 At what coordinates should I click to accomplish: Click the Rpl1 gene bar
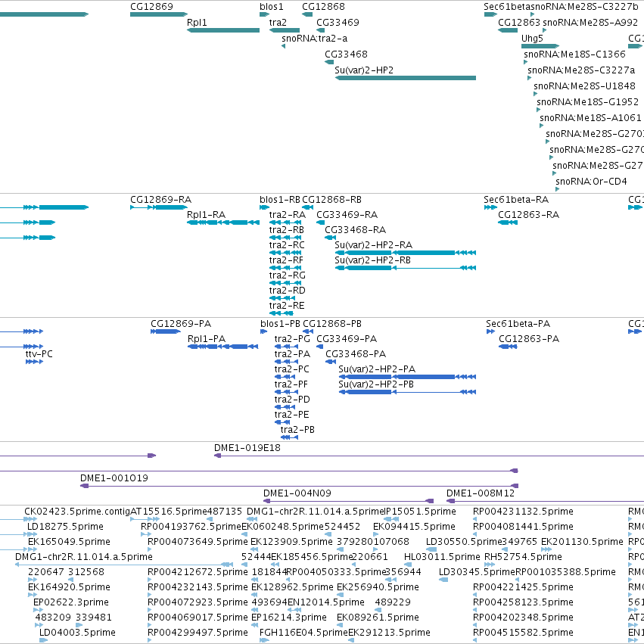click(x=223, y=30)
